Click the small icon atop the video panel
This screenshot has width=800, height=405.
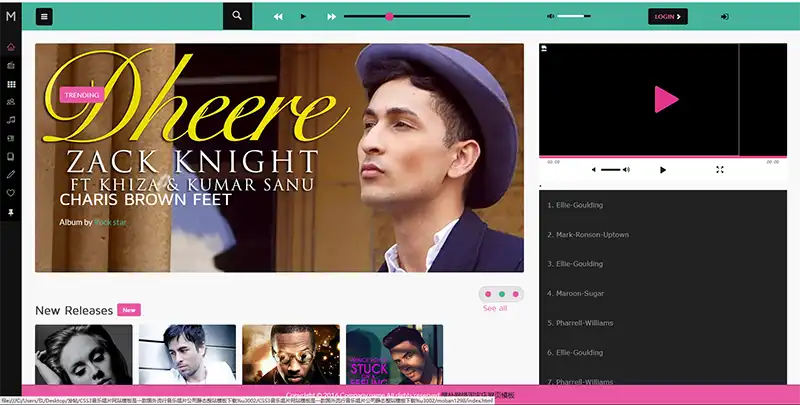pos(544,48)
